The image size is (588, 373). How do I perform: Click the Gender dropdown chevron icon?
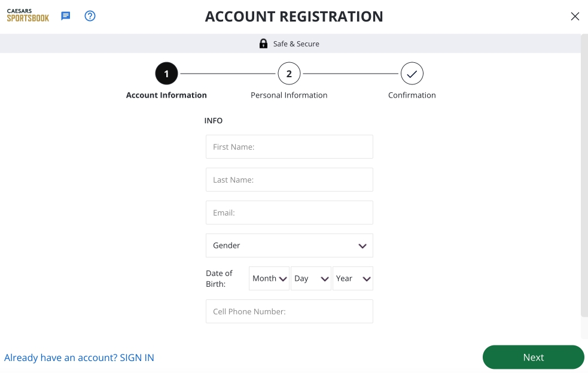point(362,245)
